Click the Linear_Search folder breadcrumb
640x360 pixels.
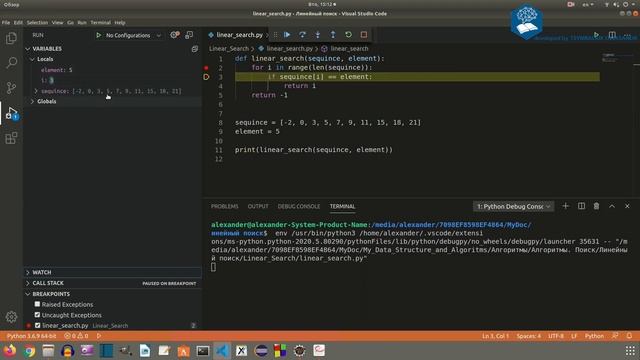(229, 49)
